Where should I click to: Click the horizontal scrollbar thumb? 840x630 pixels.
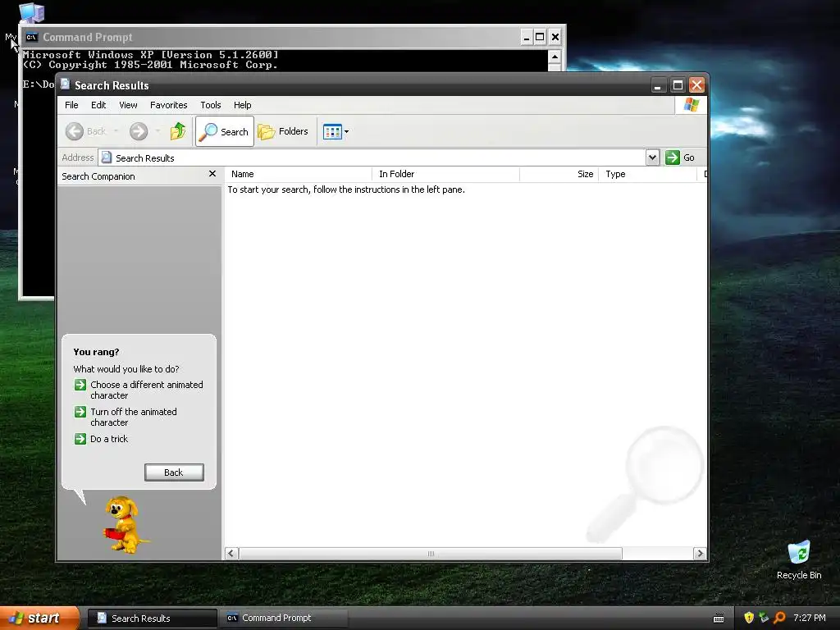click(430, 554)
